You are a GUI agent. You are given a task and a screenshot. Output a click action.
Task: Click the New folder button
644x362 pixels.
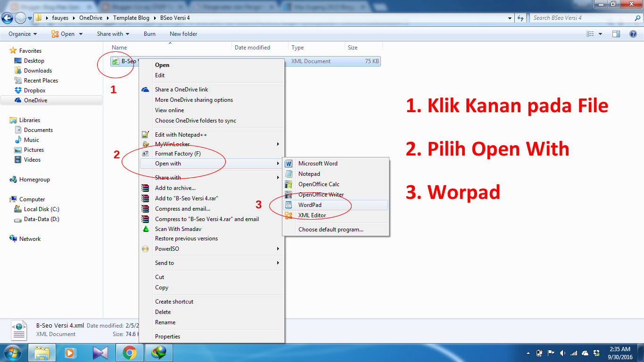click(x=183, y=34)
